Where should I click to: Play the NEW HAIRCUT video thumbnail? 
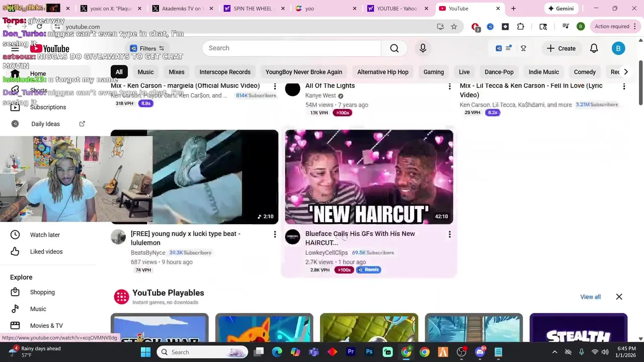click(x=369, y=177)
